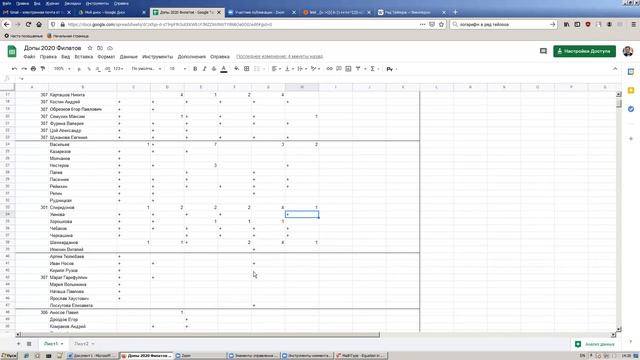Print the spreadsheet using the printer icon
Image resolution: width=640 pixels, height=360 pixels.
(x=33, y=69)
